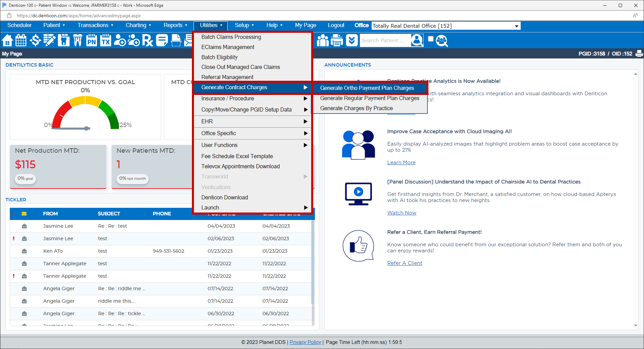Click the Search Patient input field
644x349 pixels.
point(386,41)
